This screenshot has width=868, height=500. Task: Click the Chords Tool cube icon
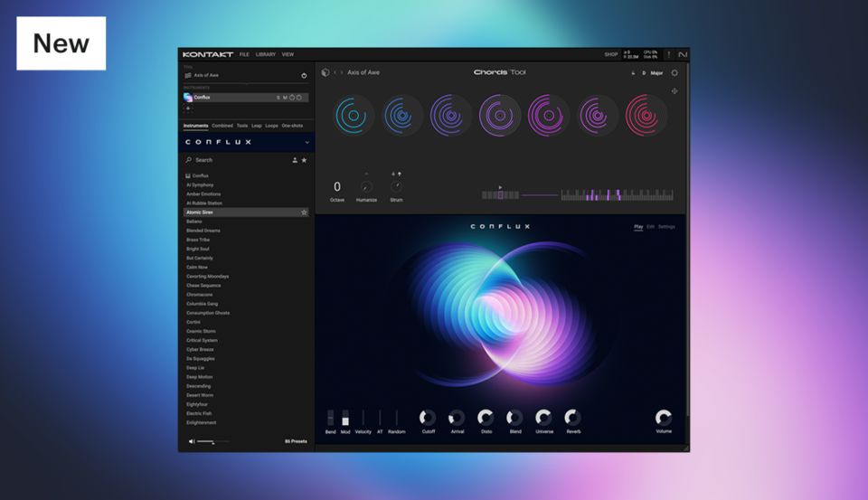(325, 72)
